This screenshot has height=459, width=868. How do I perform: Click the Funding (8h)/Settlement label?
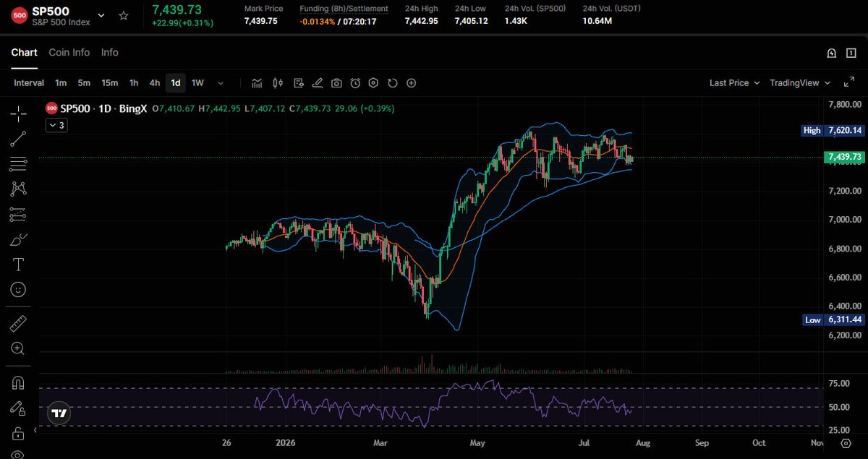pyautogui.click(x=344, y=9)
